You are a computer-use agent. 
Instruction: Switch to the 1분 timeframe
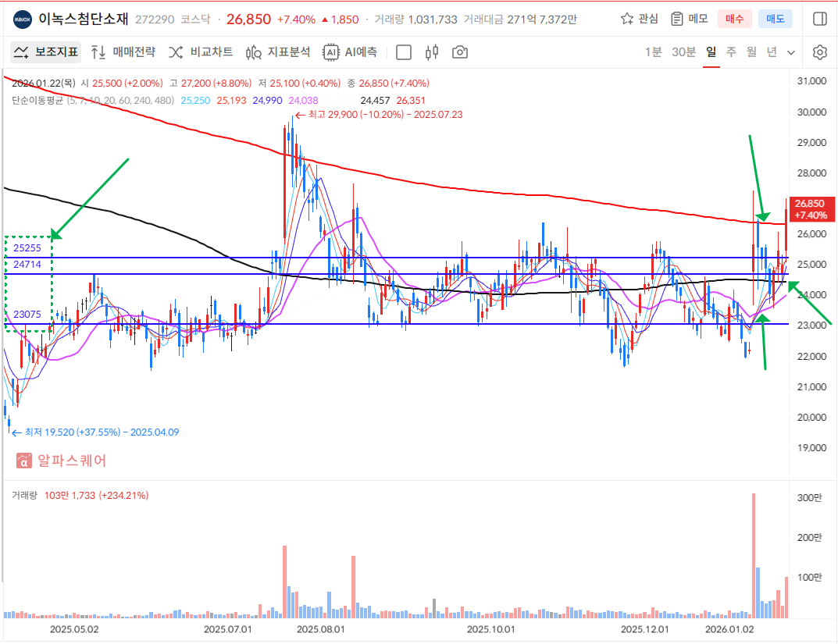coord(653,52)
